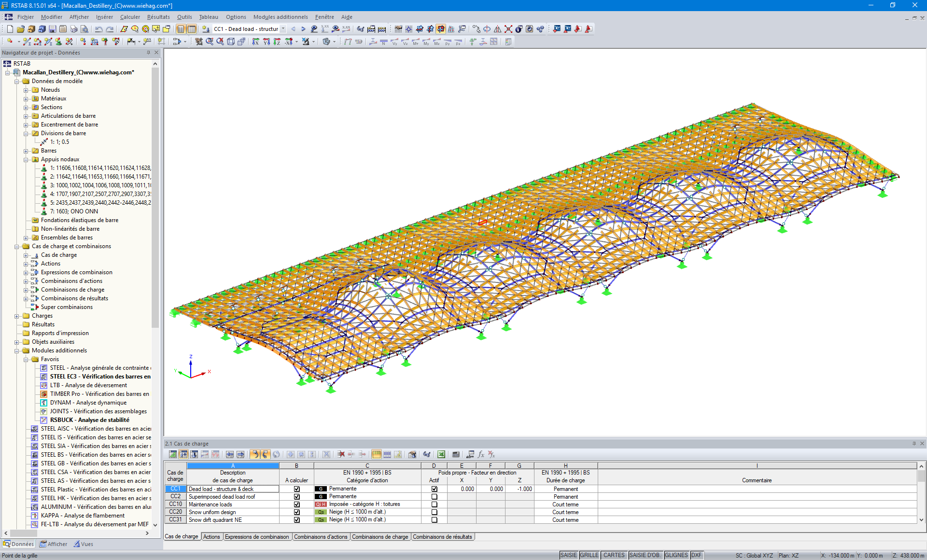Click the black G Permanente category swatch for CC1
The width and height of the screenshot is (927, 560).
321,489
